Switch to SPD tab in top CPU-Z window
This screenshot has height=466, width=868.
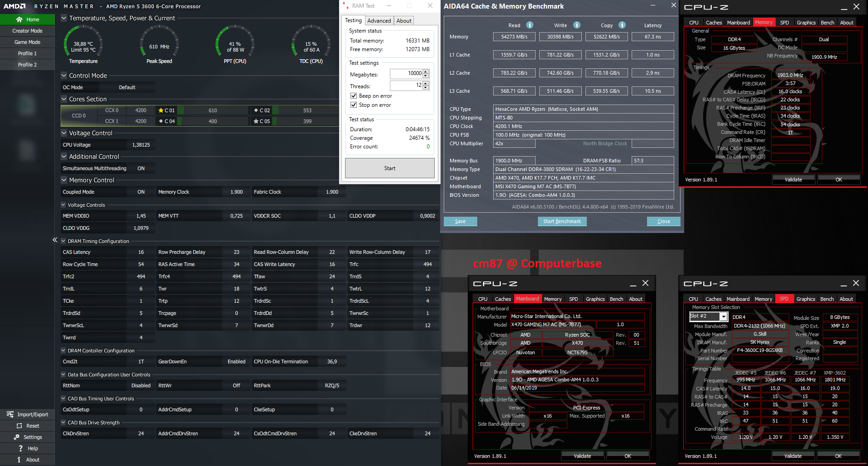[785, 23]
